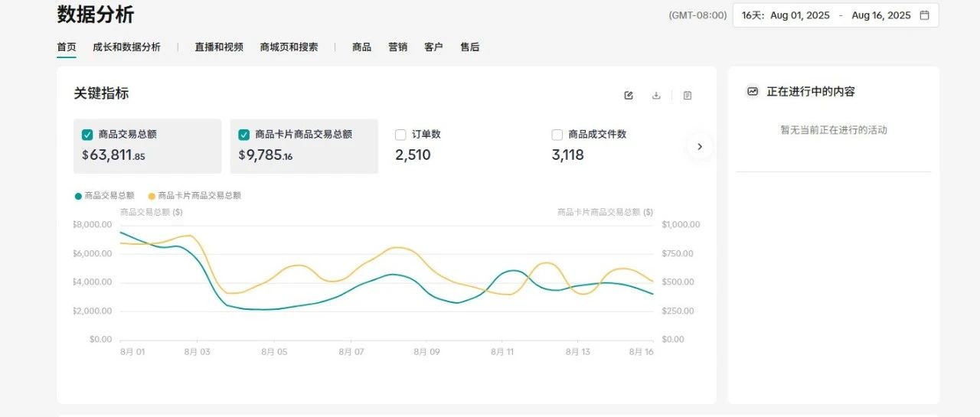Image resolution: width=980 pixels, height=417 pixels.
Task: Click the chart icon beside 正在进行中的内容
Action: 753,91
